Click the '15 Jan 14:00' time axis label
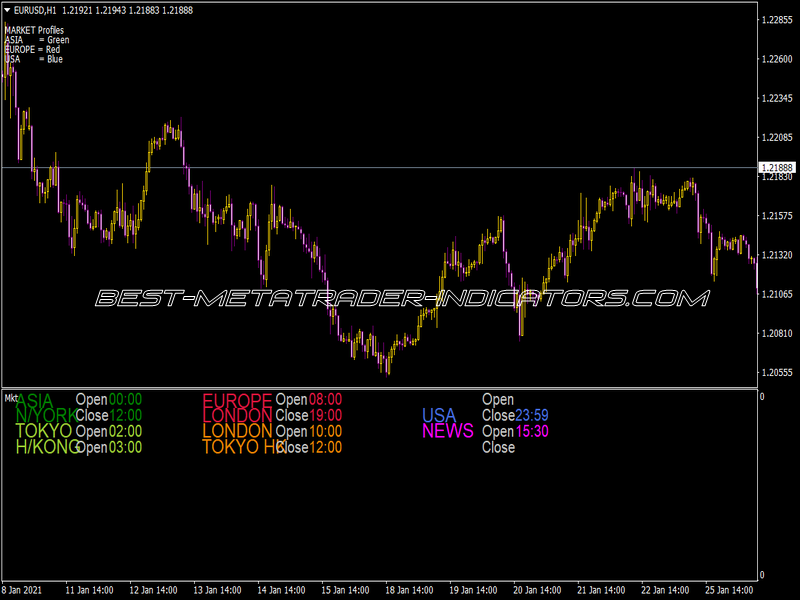This screenshot has width=800, height=600. click(x=345, y=590)
